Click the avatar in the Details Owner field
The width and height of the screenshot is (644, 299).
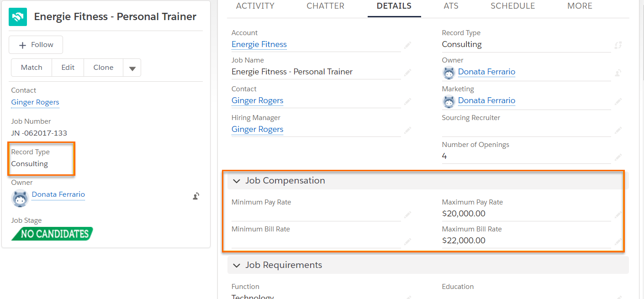pyautogui.click(x=449, y=72)
